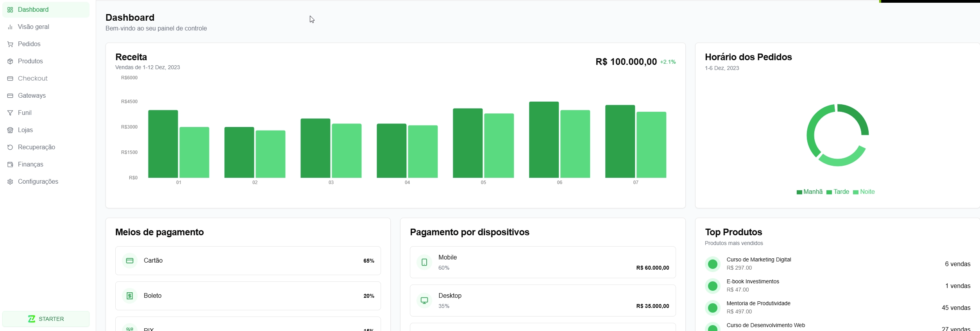Click the Tarde legend color swatch
980x331 pixels.
[x=829, y=192]
